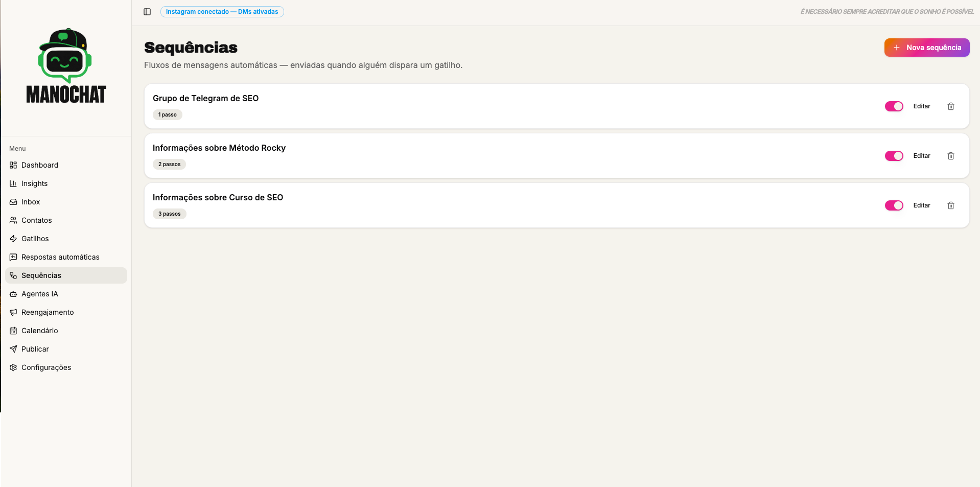
Task: Disable the Grupo de Telegram de SEO toggle
Action: pyautogui.click(x=894, y=106)
